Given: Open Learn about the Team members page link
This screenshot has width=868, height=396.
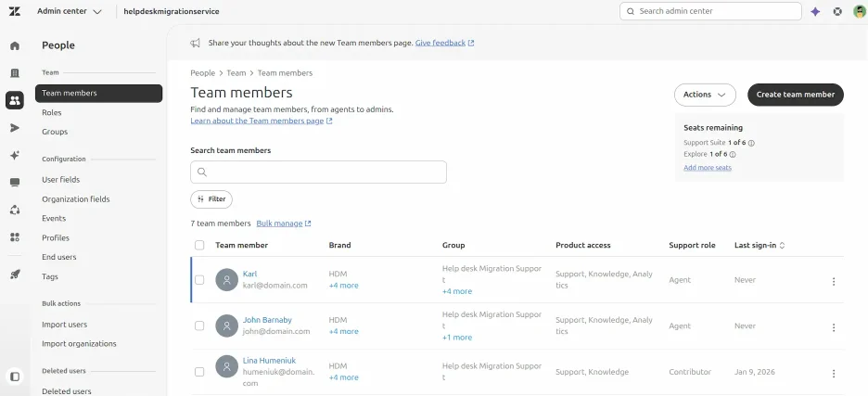Looking at the screenshot, I should pyautogui.click(x=262, y=121).
